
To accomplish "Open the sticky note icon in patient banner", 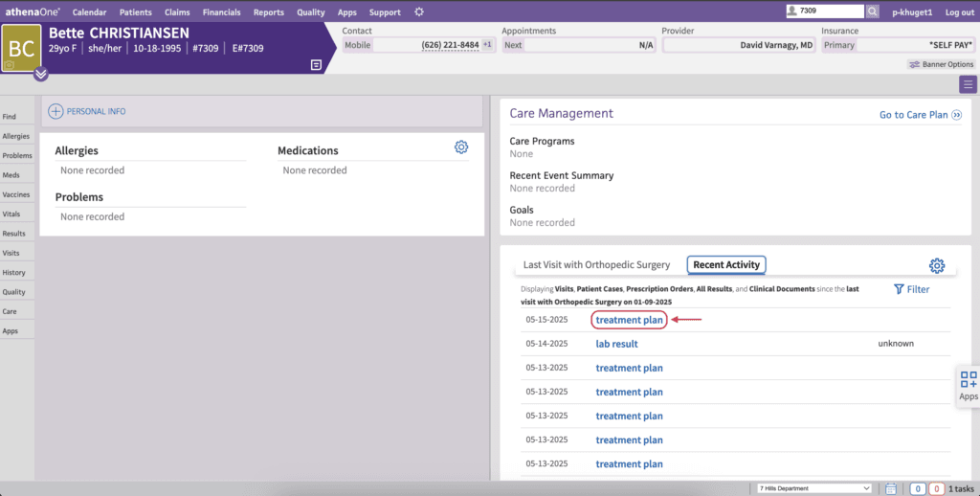I will [x=316, y=65].
